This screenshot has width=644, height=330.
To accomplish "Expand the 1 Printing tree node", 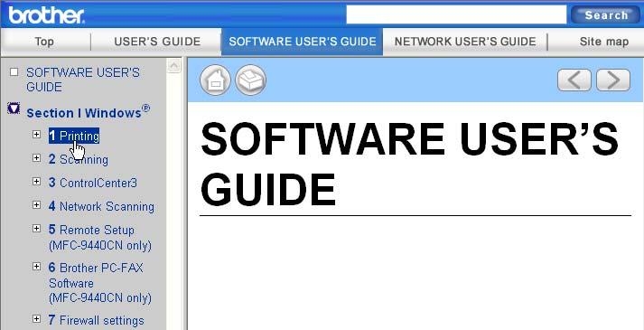I will 36,134.
